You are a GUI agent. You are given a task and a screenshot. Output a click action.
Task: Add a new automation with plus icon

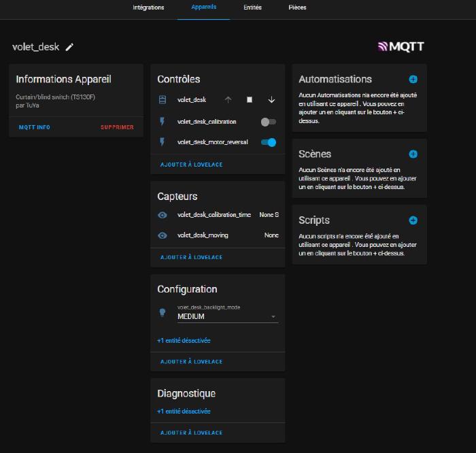click(x=413, y=80)
